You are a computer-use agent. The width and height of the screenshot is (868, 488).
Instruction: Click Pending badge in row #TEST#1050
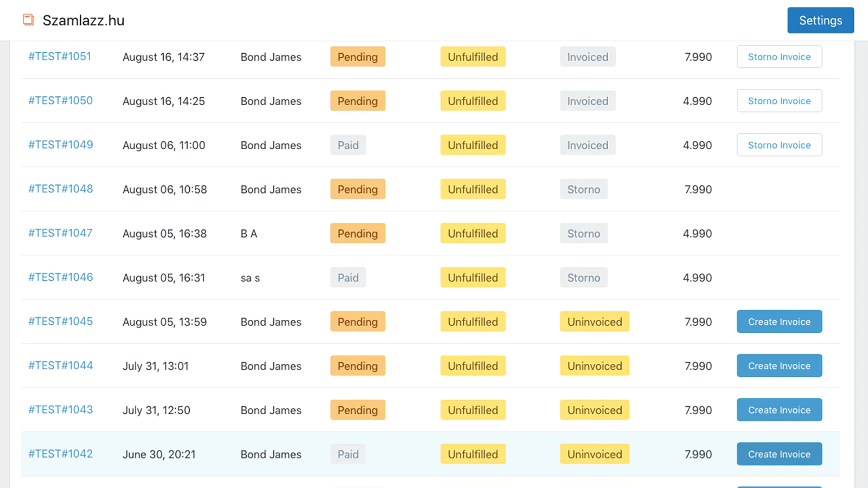pos(358,101)
